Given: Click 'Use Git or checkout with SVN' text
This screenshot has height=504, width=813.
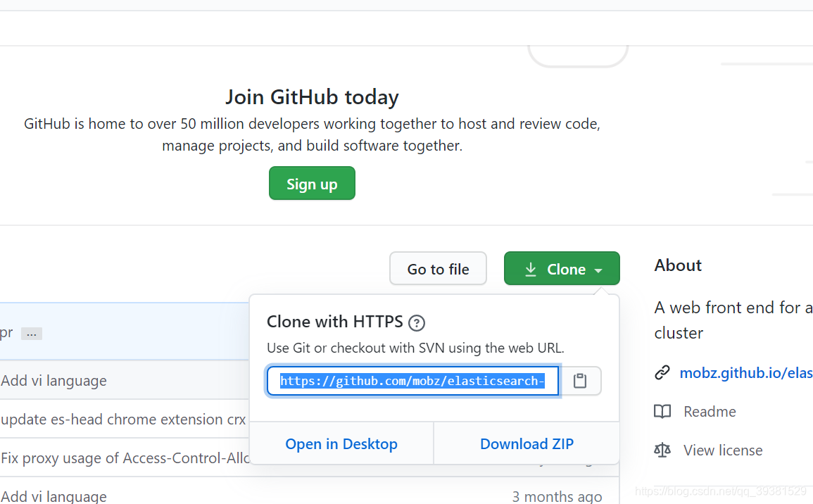Looking at the screenshot, I should (x=415, y=348).
